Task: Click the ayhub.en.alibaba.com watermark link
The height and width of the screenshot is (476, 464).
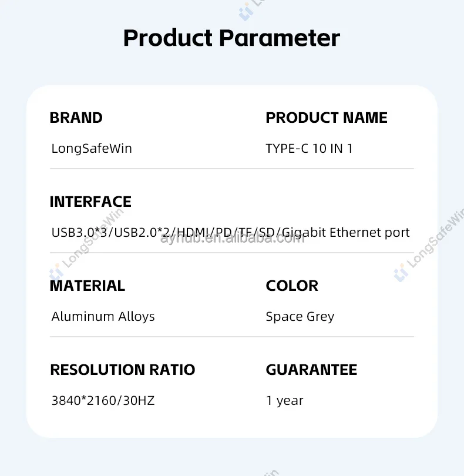Action: [232, 239]
